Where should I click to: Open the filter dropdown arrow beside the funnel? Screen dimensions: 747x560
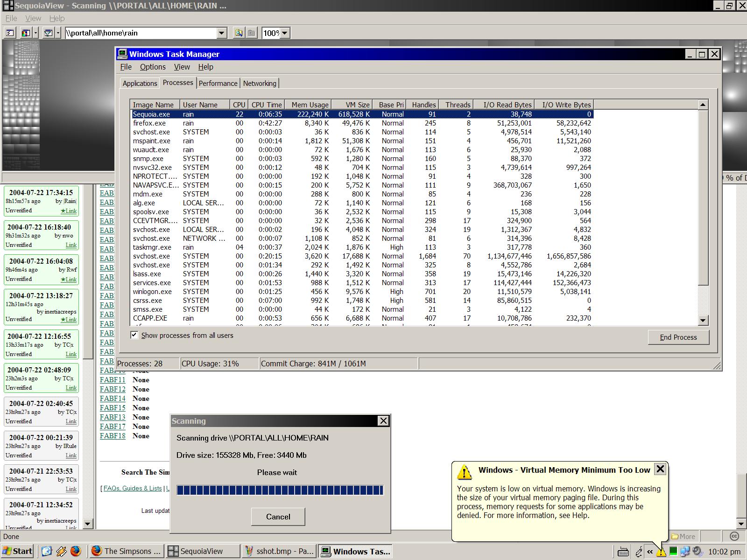pos(58,33)
